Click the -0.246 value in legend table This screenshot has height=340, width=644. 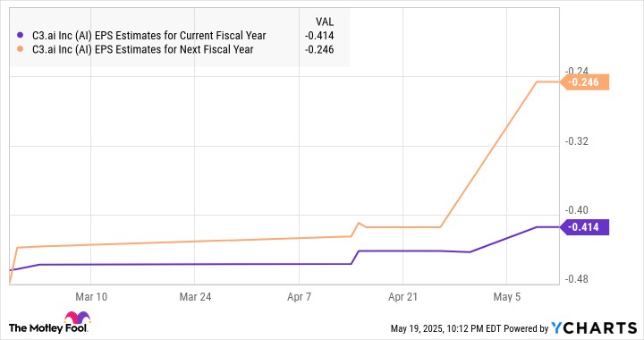(x=319, y=50)
